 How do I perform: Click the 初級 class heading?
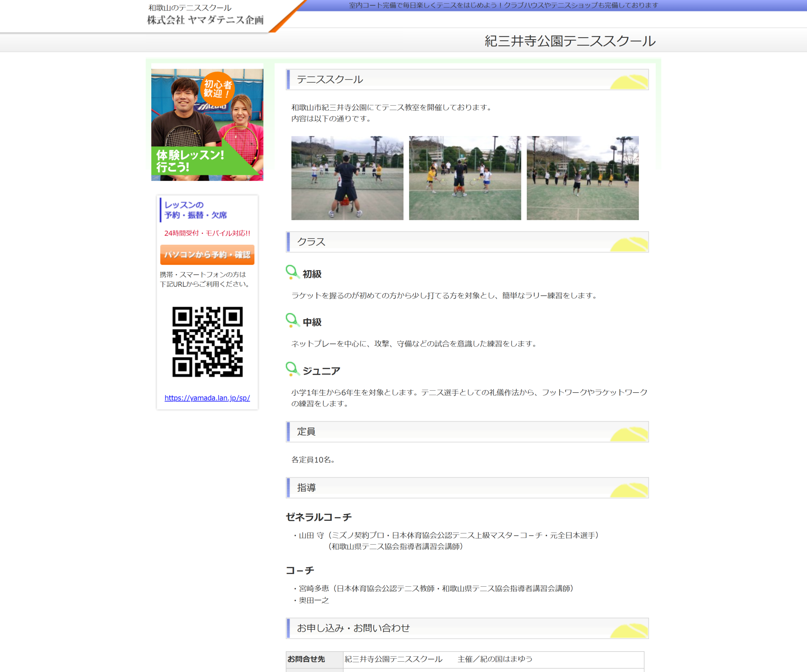point(312,274)
